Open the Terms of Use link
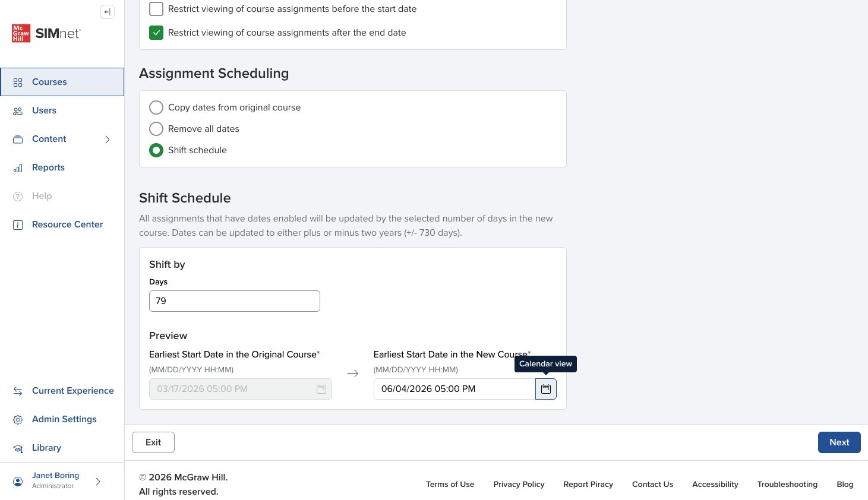 pyautogui.click(x=450, y=485)
